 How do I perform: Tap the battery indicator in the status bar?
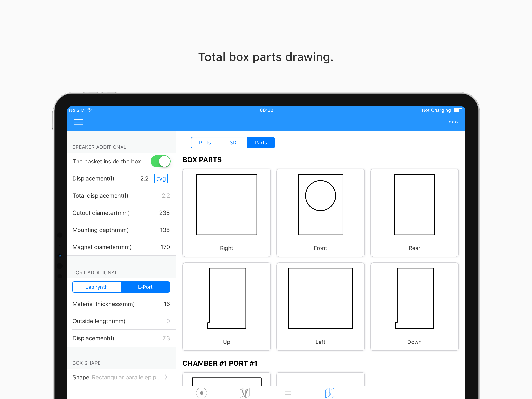click(x=458, y=110)
